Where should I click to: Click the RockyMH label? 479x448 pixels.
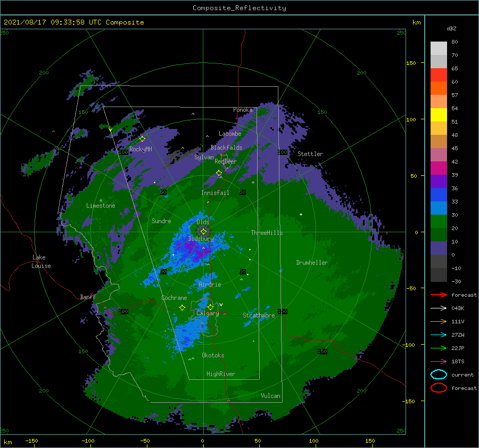click(x=141, y=149)
